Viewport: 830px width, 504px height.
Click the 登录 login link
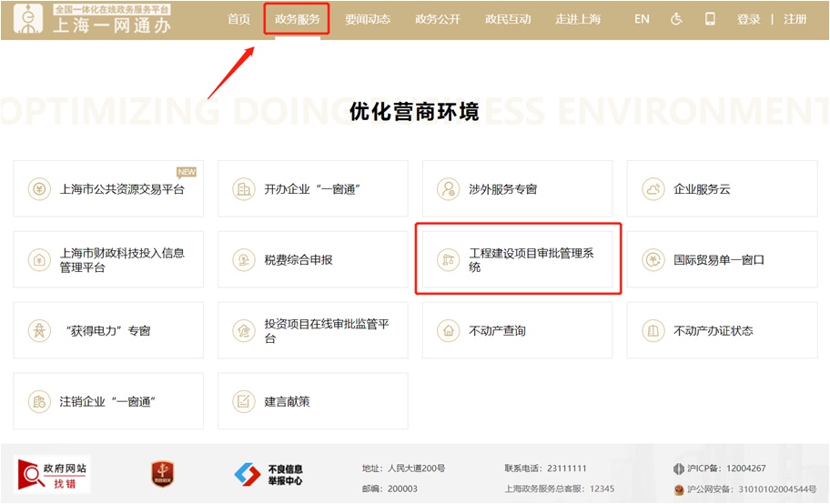click(748, 19)
